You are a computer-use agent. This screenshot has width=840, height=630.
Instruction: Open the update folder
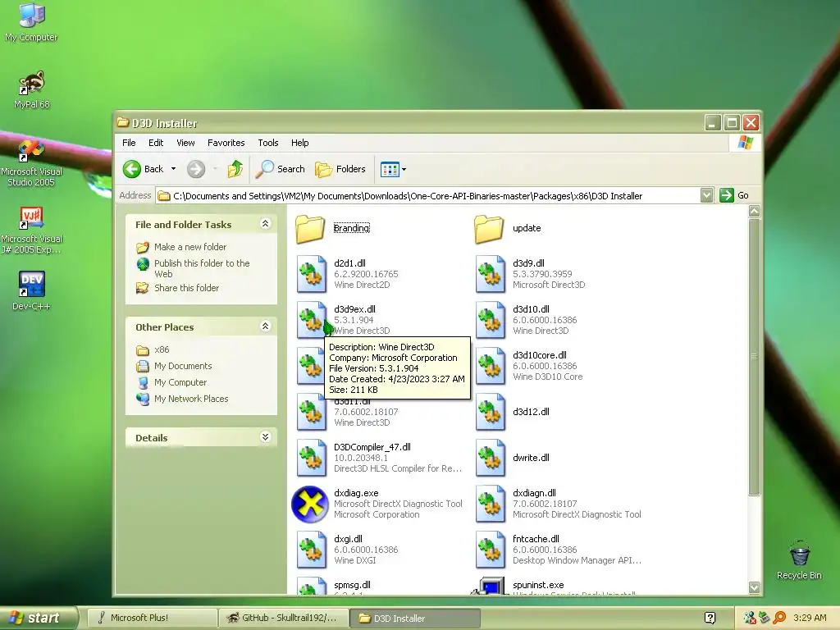click(x=489, y=228)
